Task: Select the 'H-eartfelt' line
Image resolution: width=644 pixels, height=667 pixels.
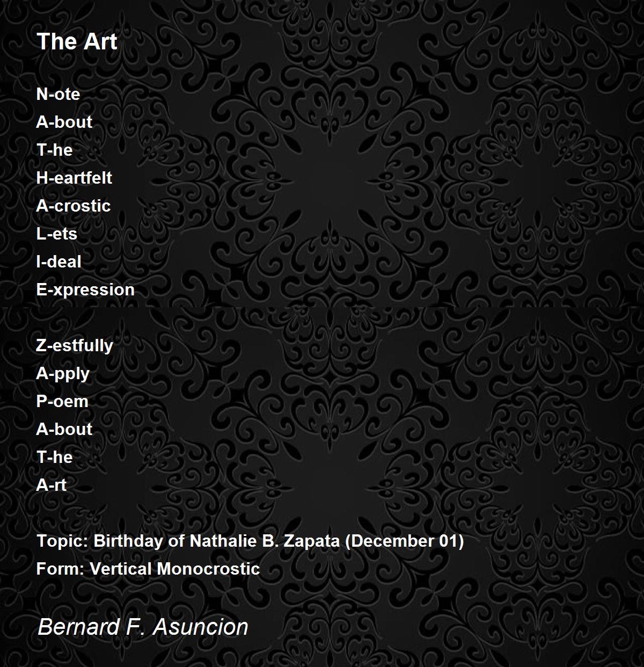Action: click(74, 178)
